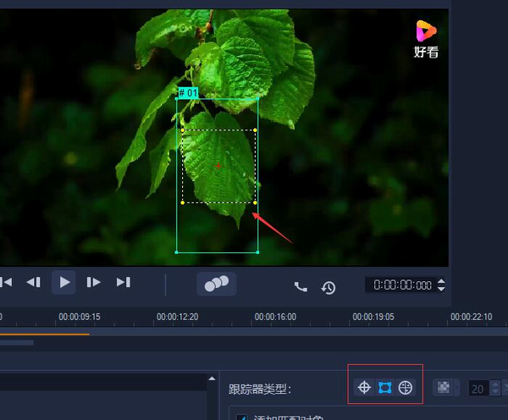Jump to the start of the clip
This screenshot has width=508, height=420.
pos(6,282)
